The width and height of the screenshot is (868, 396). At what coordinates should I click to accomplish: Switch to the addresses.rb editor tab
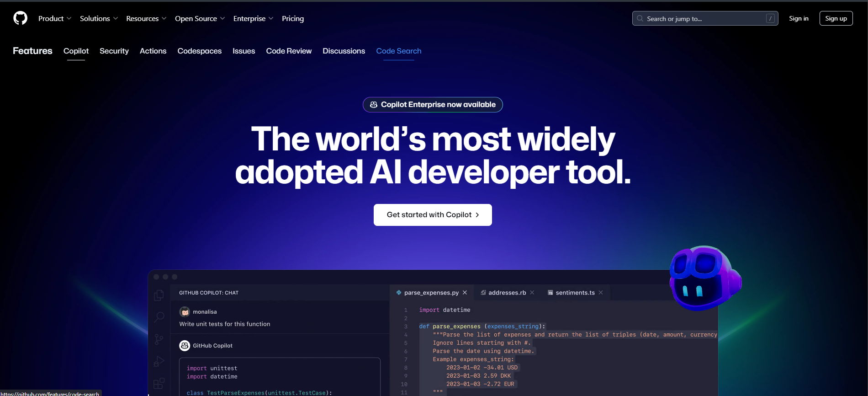pyautogui.click(x=507, y=293)
